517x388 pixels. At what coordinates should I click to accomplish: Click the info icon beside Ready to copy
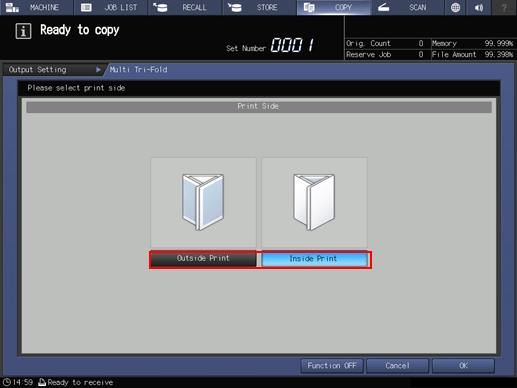tap(23, 31)
